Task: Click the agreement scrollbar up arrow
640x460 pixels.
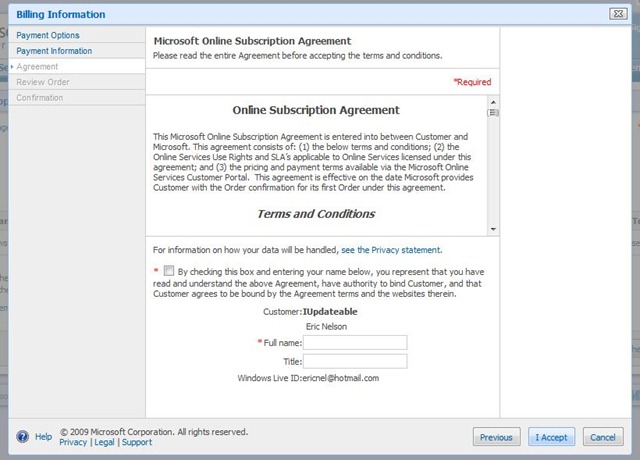Action: coord(493,102)
